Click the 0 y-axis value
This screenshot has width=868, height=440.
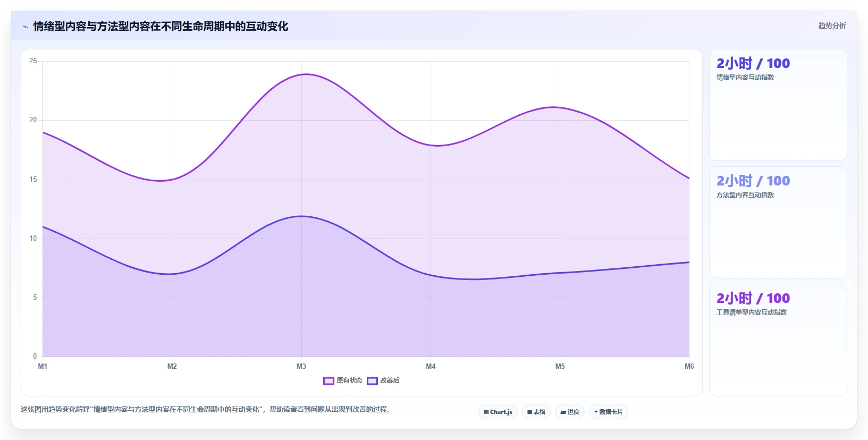tap(35, 357)
